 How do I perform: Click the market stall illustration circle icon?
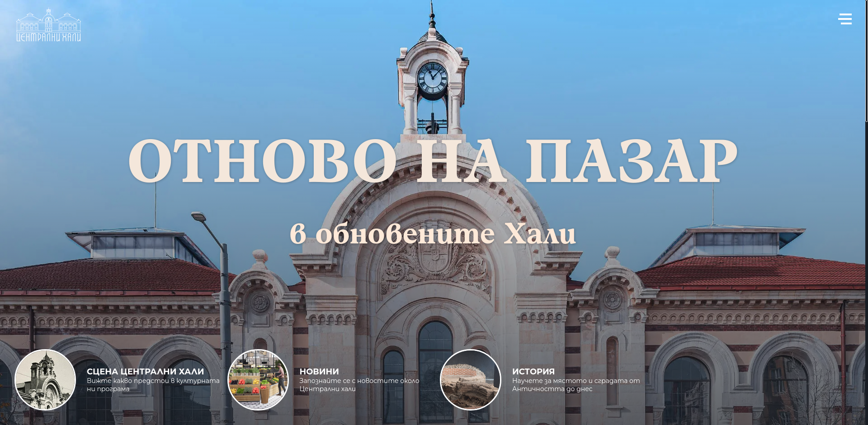tap(258, 379)
